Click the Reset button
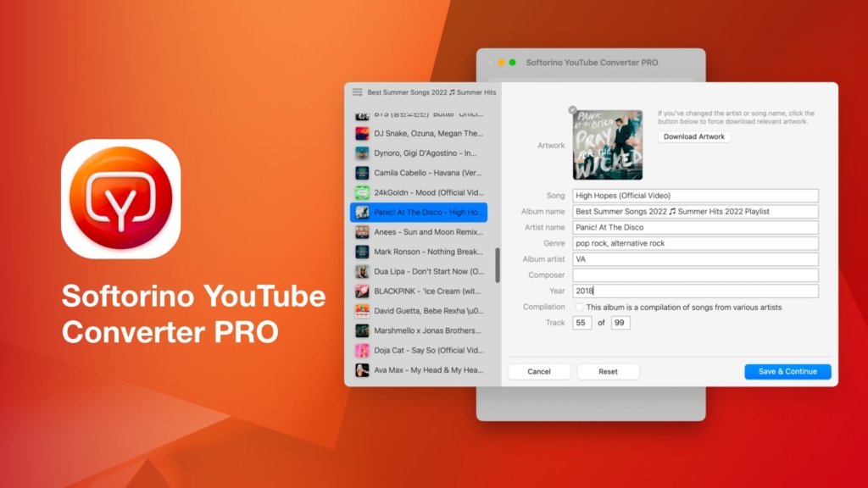 click(x=608, y=372)
